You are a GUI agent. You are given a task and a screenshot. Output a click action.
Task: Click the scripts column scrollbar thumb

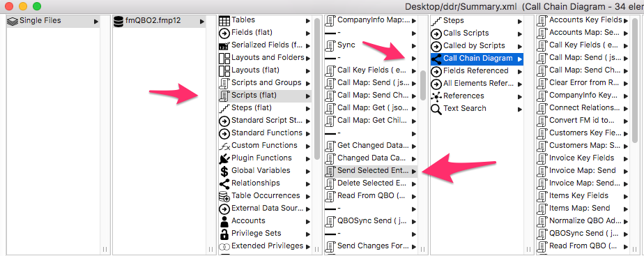click(x=423, y=85)
